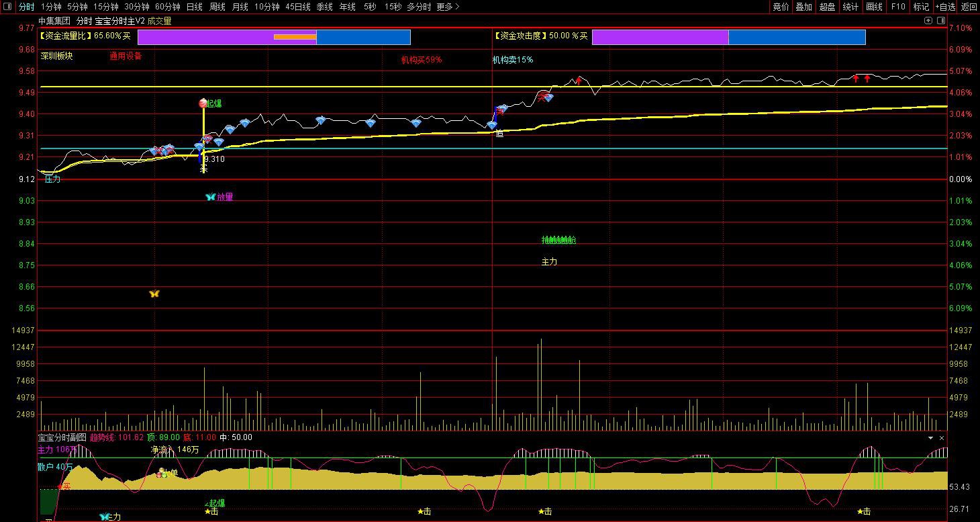Viewport: 980px width, 522px height.
Task: Open F10 company info
Action: click(x=897, y=7)
